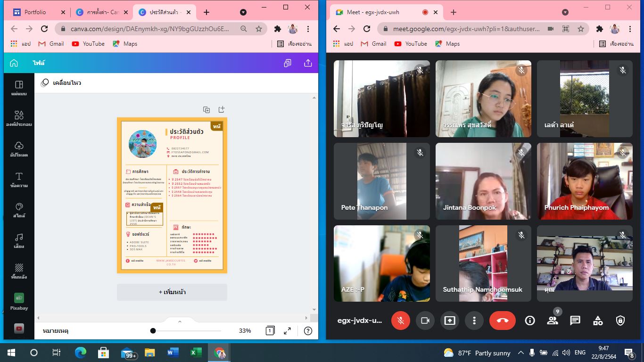The width and height of the screenshot is (644, 362).
Task: Open Chrome tab search dropdown arrow
Action: point(243,12)
